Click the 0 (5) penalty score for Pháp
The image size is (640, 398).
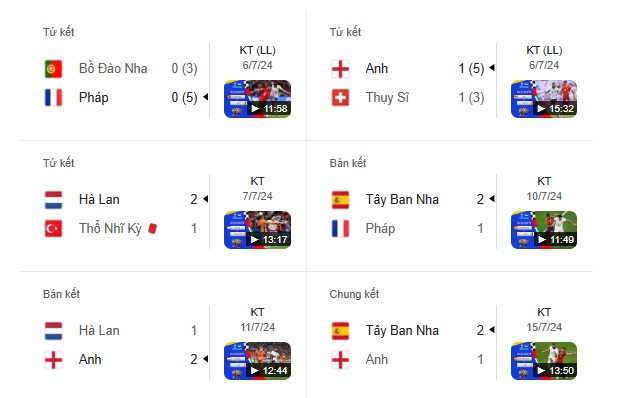click(x=184, y=98)
